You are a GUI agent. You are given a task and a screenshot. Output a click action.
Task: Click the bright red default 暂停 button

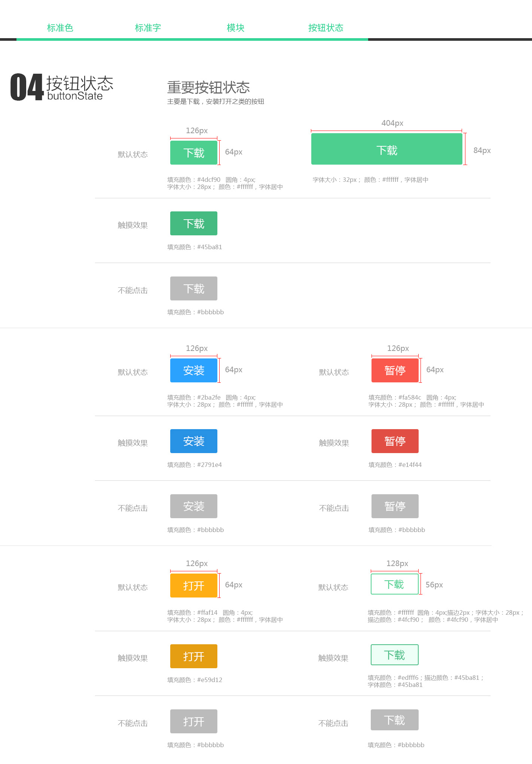pyautogui.click(x=395, y=370)
